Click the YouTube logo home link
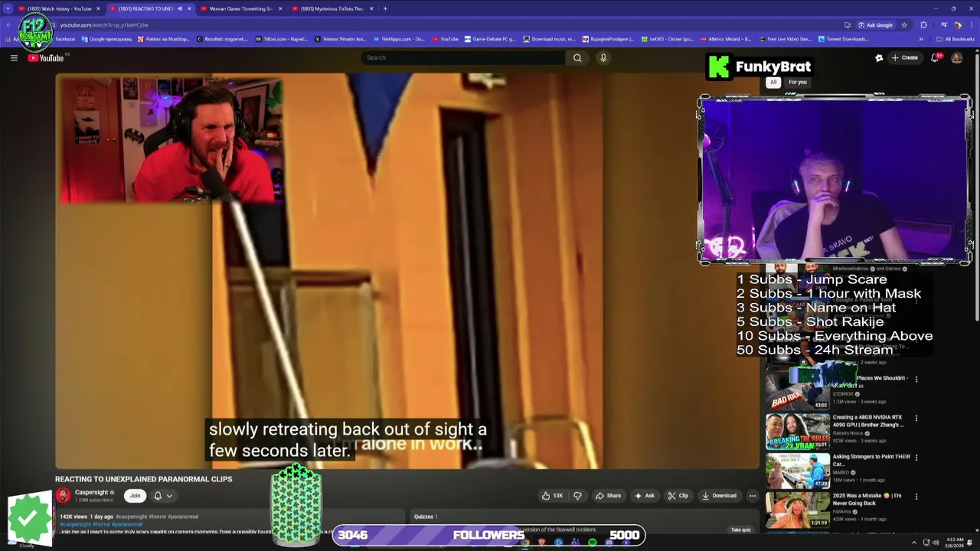This screenshot has height=551, width=980. [46, 58]
